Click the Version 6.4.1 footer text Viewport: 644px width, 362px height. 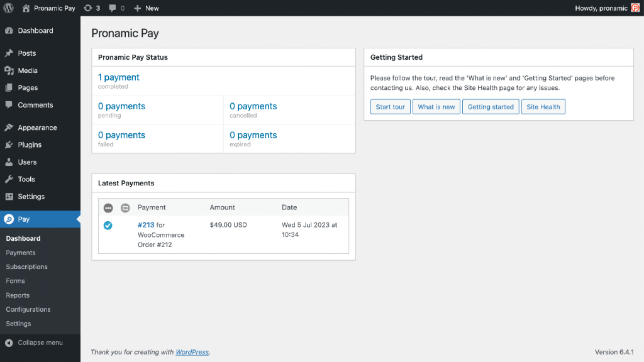614,352
